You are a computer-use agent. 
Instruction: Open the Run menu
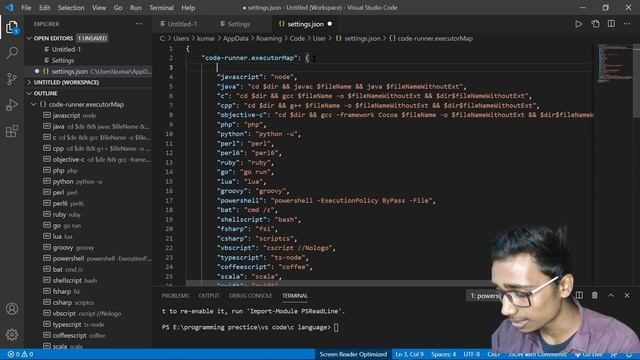136,8
